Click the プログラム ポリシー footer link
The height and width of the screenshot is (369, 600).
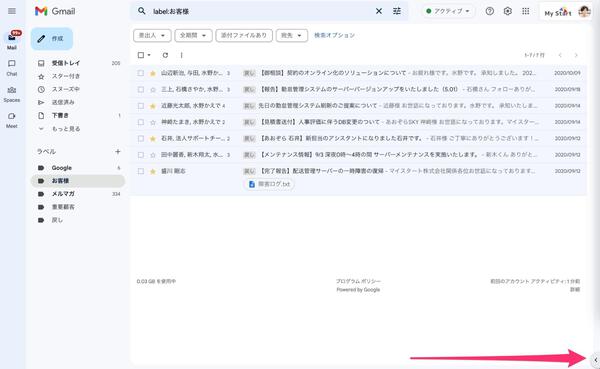pyautogui.click(x=358, y=281)
